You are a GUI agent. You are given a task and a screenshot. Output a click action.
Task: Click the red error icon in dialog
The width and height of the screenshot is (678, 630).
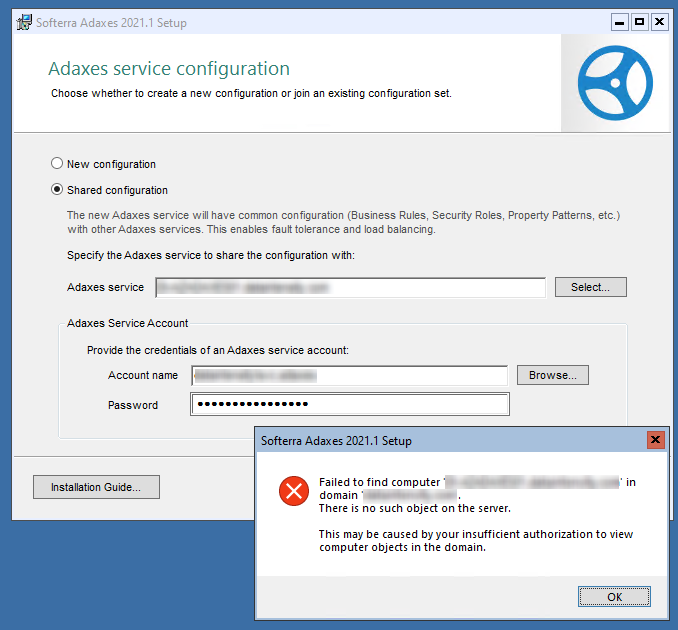294,491
